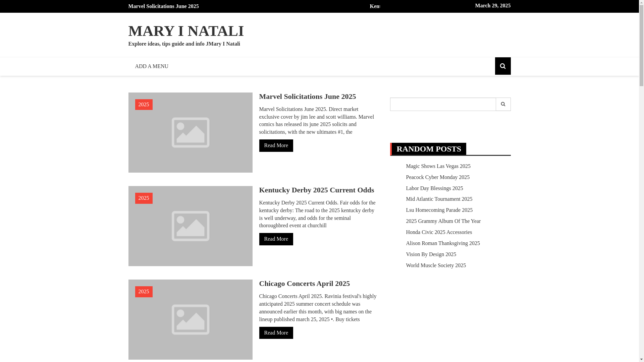
Task: Open the Marvel Solicitations June 2025 post title
Action: (x=307, y=97)
